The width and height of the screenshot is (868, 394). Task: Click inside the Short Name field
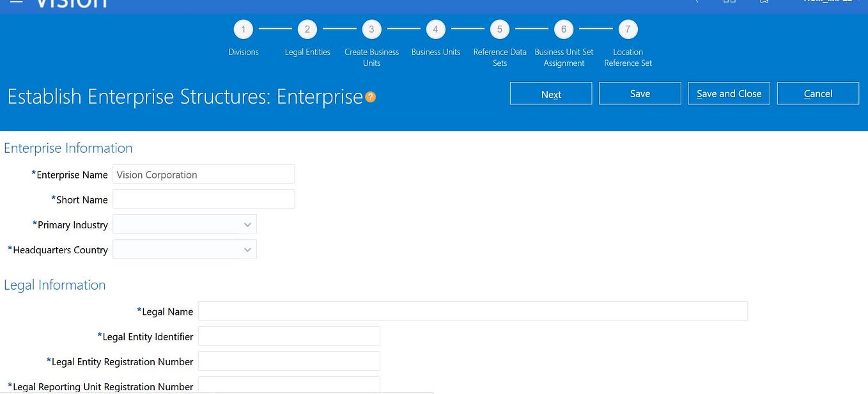tap(203, 199)
